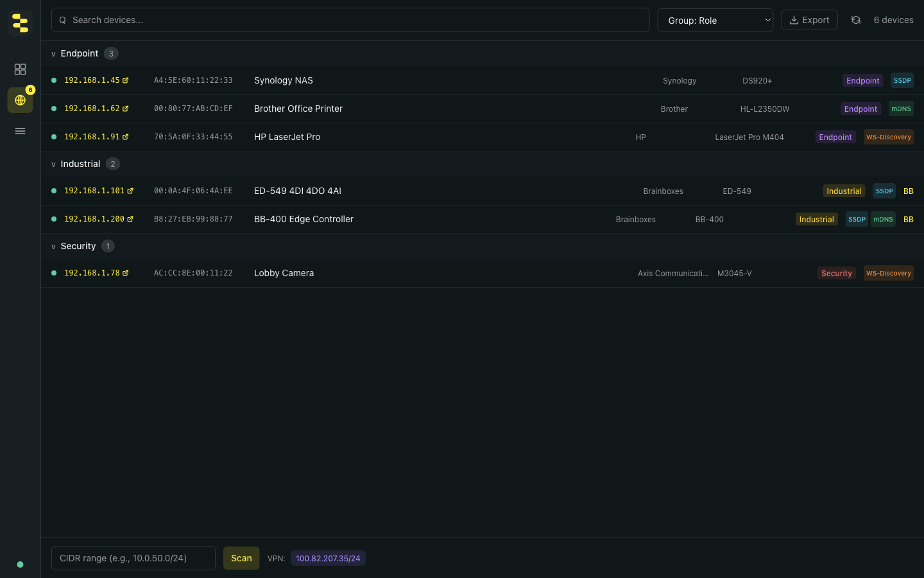Open IP link 192.168.1.101

pyautogui.click(x=94, y=191)
